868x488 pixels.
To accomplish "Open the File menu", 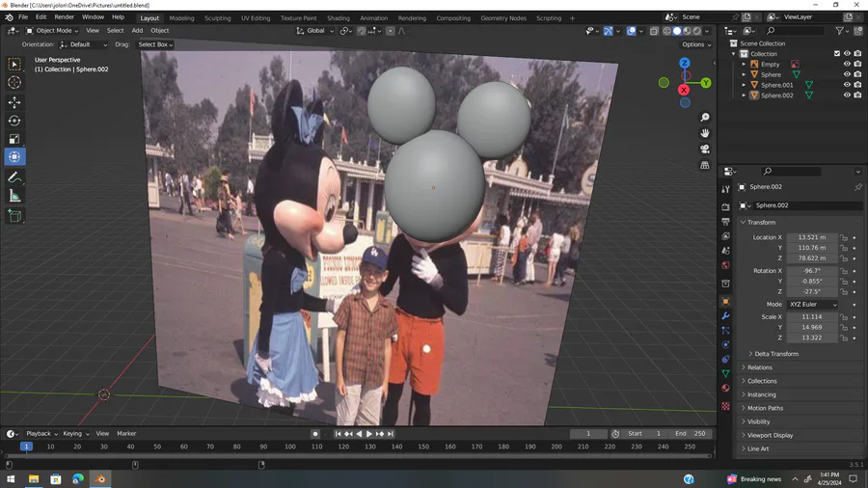I will click(x=23, y=17).
